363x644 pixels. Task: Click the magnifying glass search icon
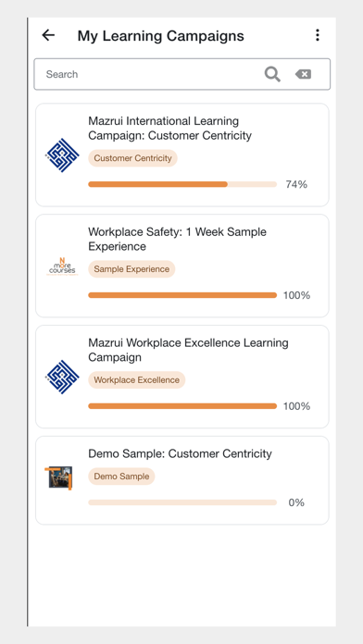(x=272, y=74)
